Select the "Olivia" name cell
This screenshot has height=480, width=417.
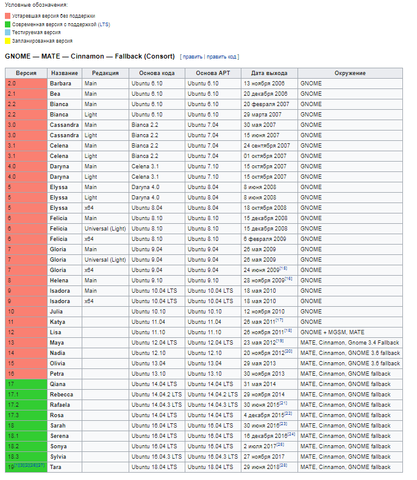point(64,363)
